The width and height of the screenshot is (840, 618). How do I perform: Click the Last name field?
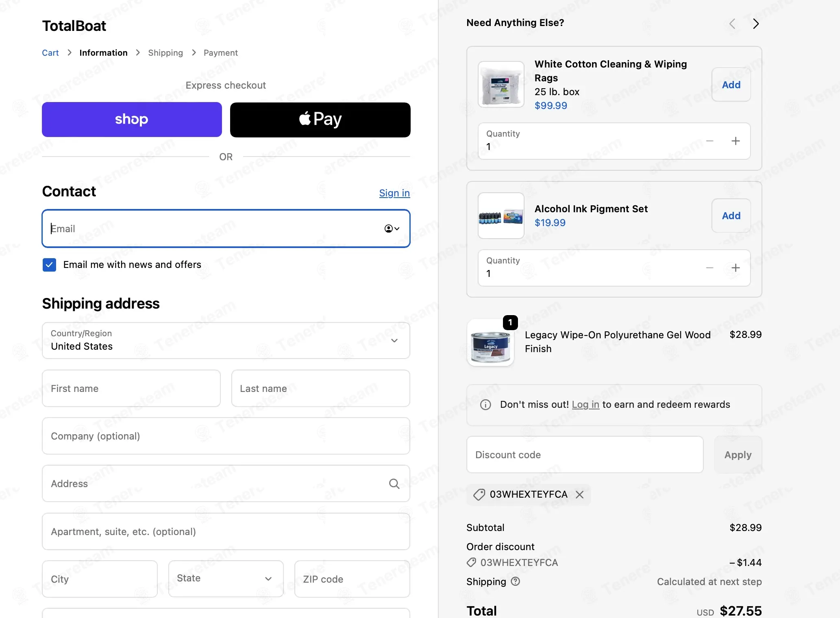coord(320,388)
